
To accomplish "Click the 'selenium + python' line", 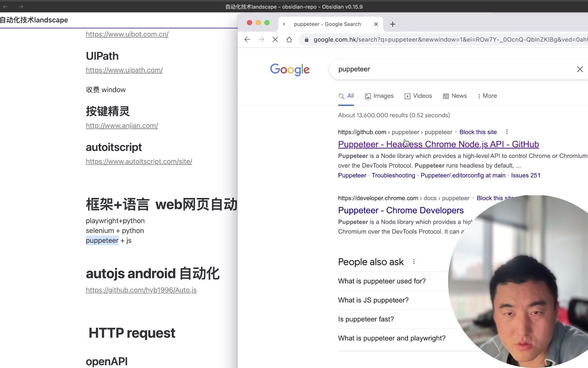I will pos(115,231).
